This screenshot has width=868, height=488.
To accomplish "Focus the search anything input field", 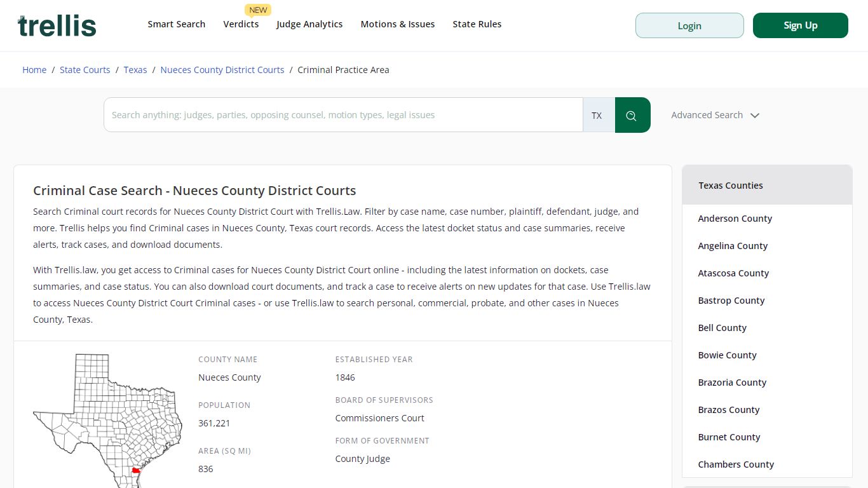I will point(343,115).
